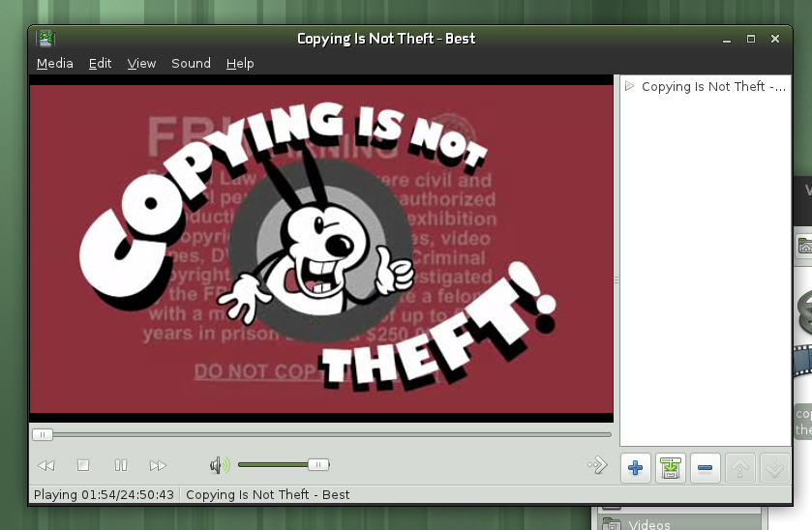Image resolution: width=812 pixels, height=530 pixels.
Task: Open the Help menu
Action: pos(240,63)
